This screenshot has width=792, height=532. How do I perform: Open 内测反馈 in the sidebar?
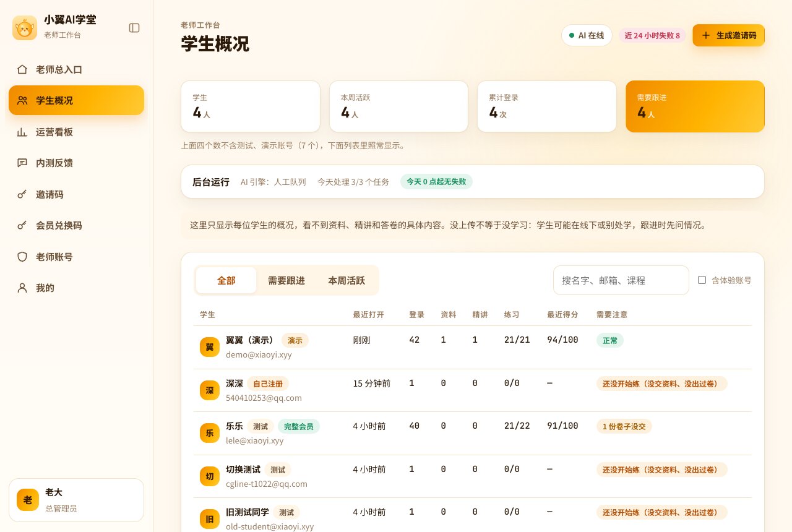tap(76, 163)
